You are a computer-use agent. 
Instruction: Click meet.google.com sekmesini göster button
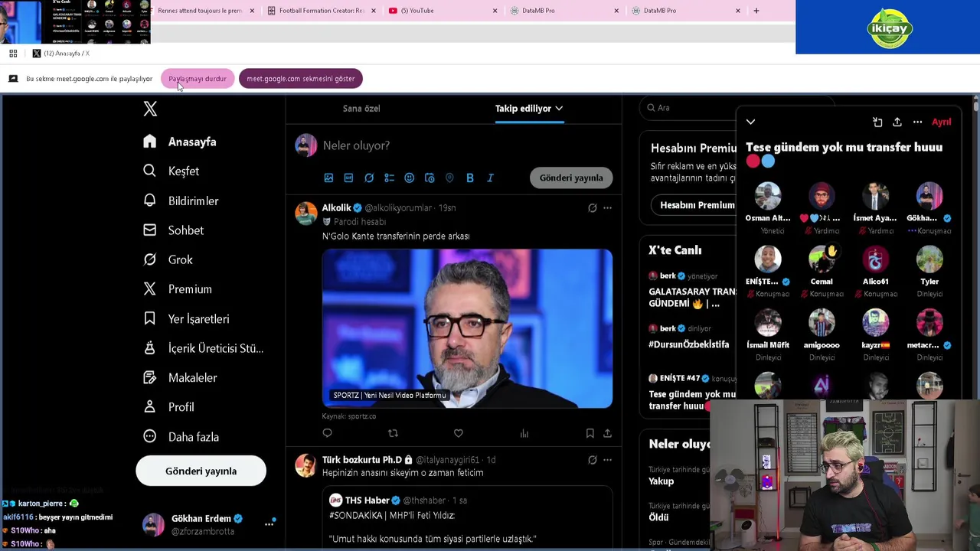point(301,79)
